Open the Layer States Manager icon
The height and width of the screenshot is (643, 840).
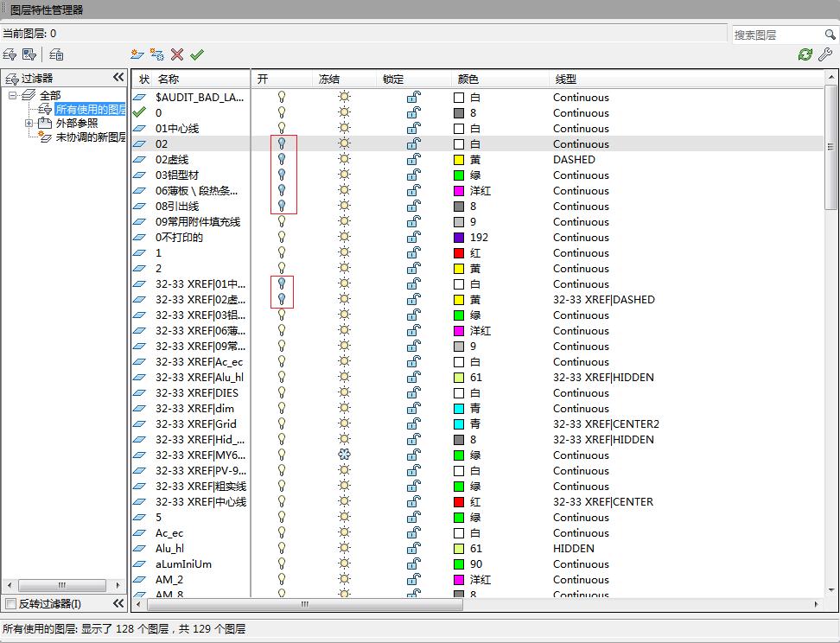tap(56, 54)
